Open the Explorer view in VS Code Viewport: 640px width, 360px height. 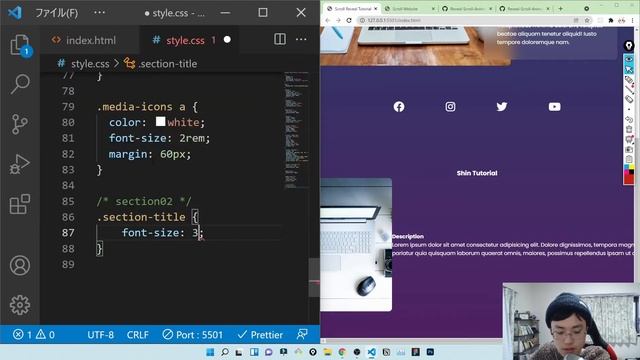pos(20,44)
